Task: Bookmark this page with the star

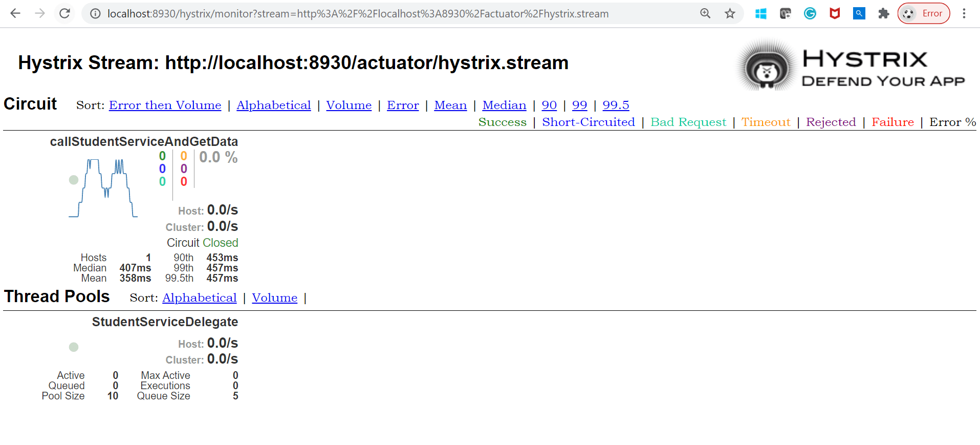Action: click(x=730, y=14)
